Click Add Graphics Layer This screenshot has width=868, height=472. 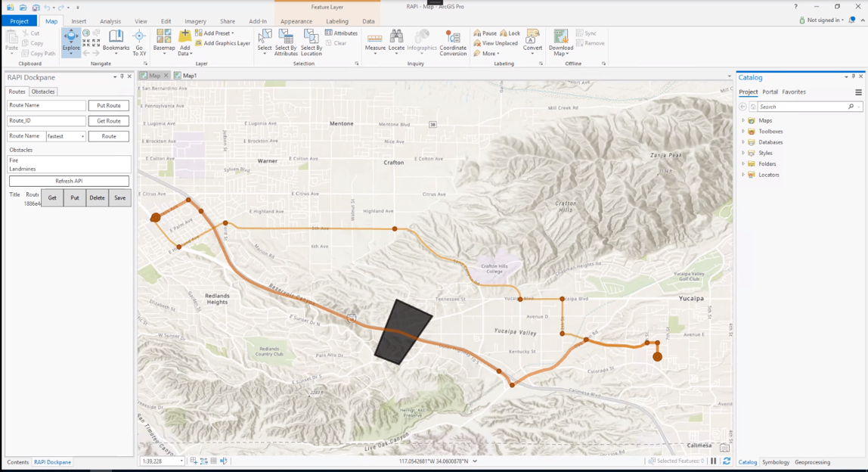(222, 43)
